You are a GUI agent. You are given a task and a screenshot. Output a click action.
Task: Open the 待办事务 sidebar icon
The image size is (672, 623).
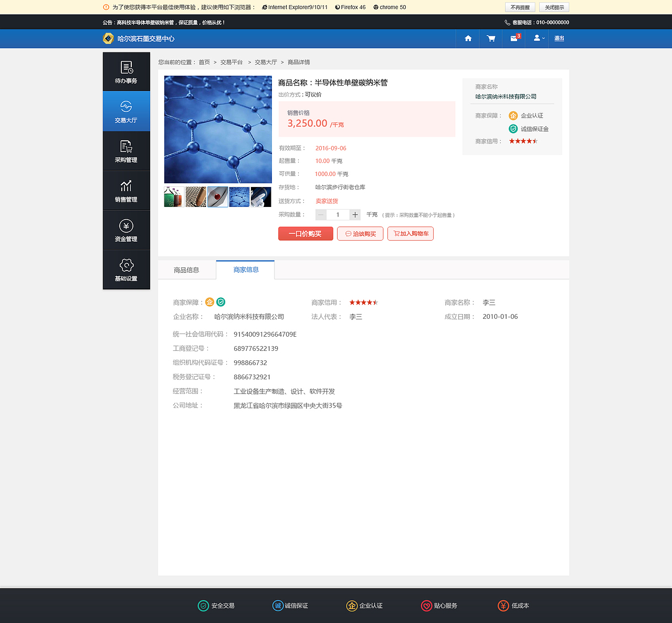click(x=126, y=71)
